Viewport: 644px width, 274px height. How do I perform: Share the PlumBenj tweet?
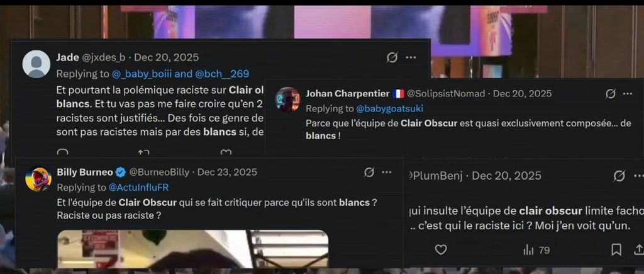[x=639, y=249]
